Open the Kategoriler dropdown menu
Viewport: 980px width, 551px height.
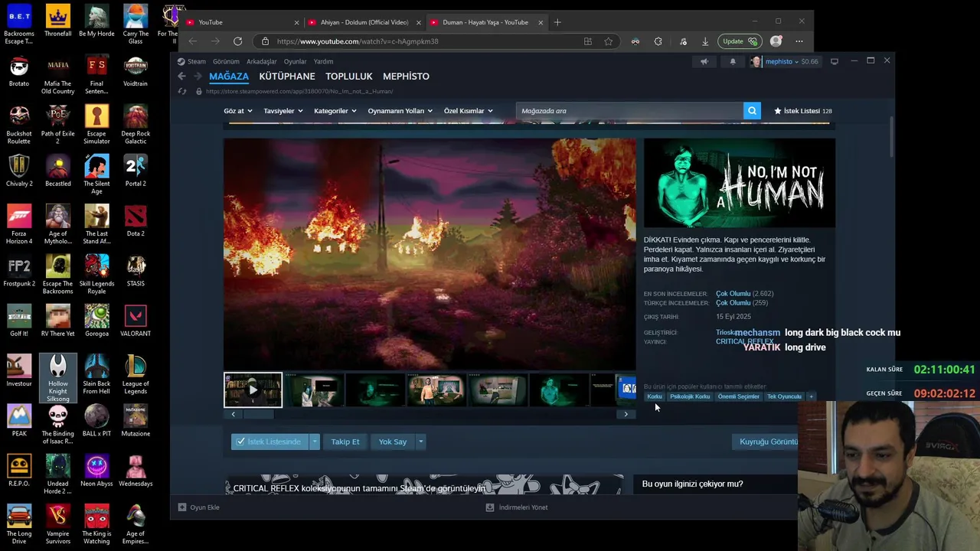pyautogui.click(x=335, y=111)
